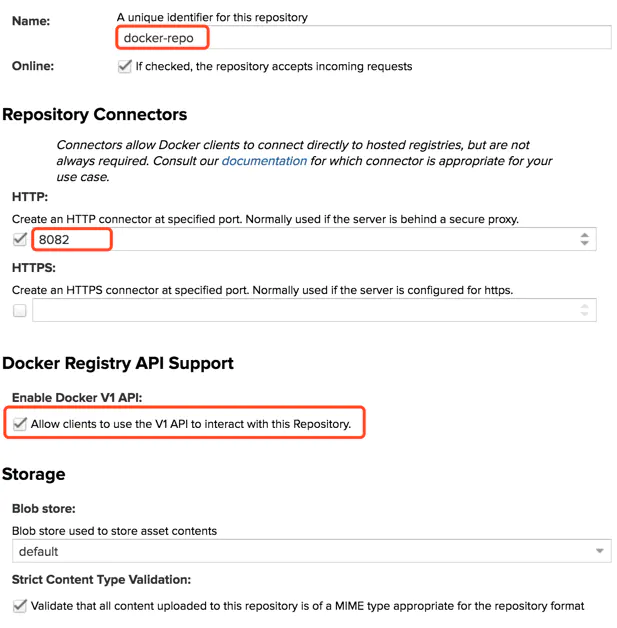
Task: Toggle the Docker V1 API checkbox
Action: coord(20,423)
